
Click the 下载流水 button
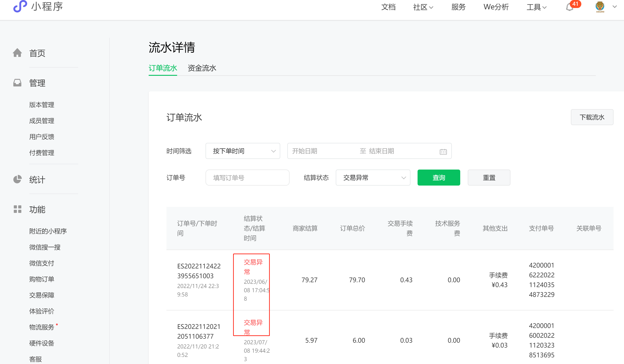[x=592, y=117]
